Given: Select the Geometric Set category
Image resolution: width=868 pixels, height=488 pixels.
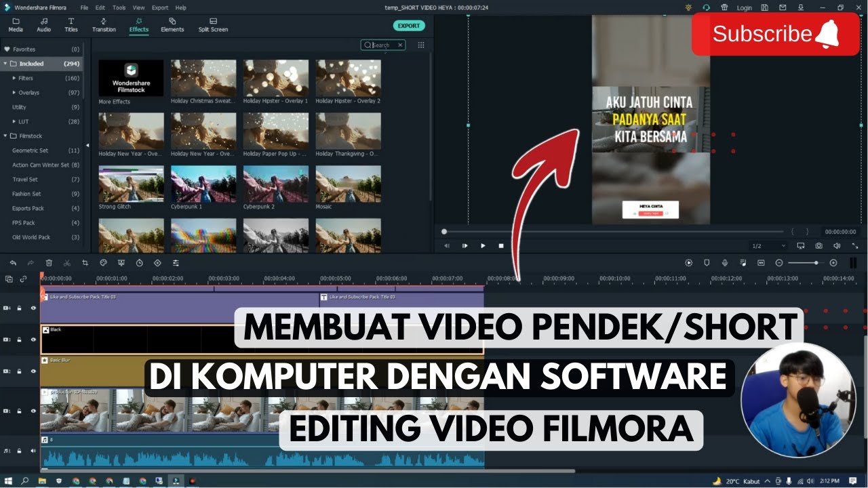Looking at the screenshot, I should [x=41, y=150].
